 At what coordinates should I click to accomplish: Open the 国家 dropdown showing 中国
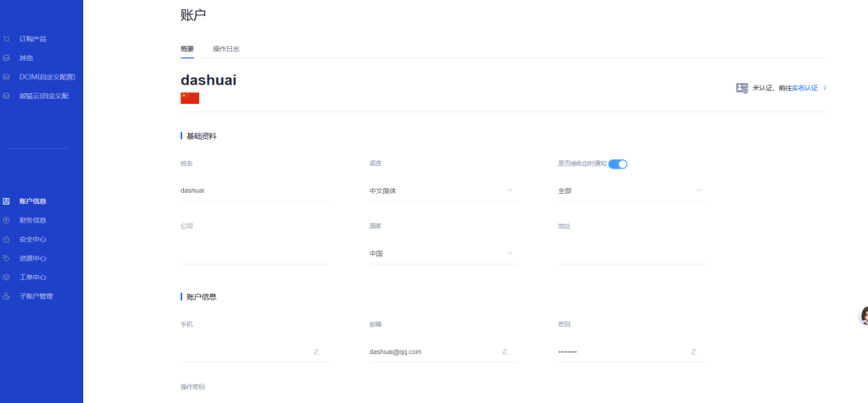443,253
